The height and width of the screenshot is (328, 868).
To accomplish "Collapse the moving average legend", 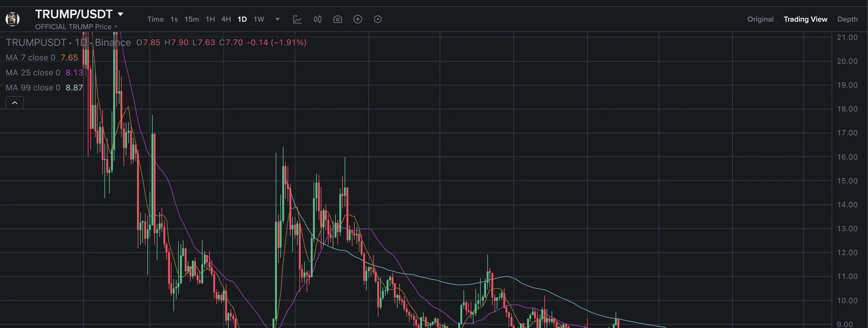I will click(x=15, y=103).
